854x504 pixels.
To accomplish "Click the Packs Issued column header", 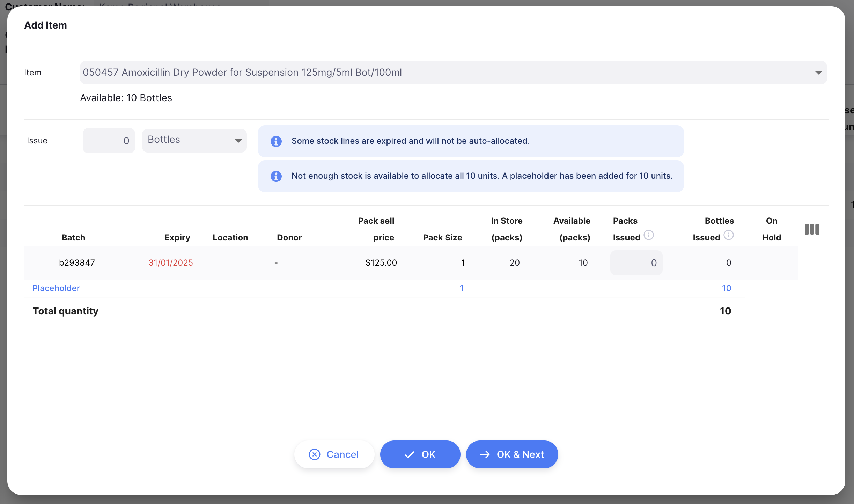I will 626,229.
